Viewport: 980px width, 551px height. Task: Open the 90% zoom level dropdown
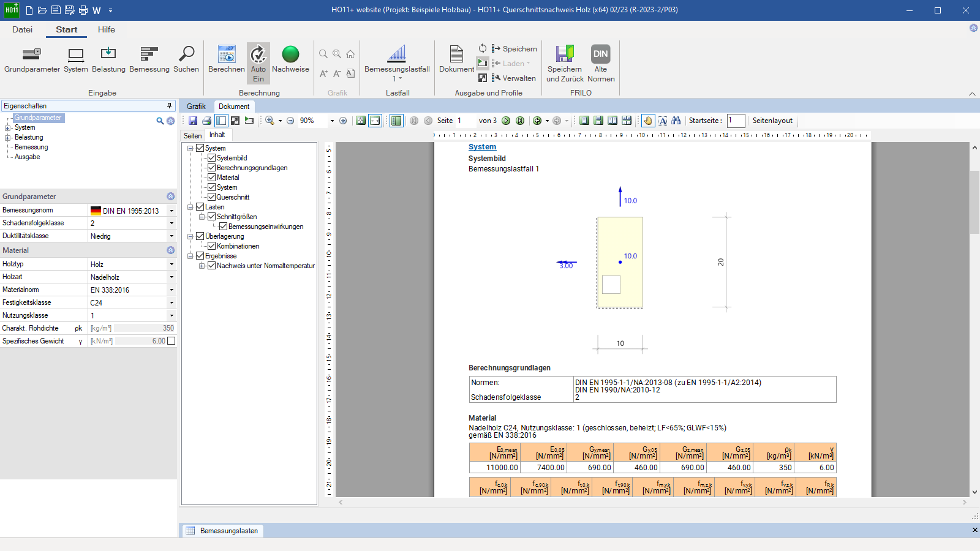pos(332,121)
